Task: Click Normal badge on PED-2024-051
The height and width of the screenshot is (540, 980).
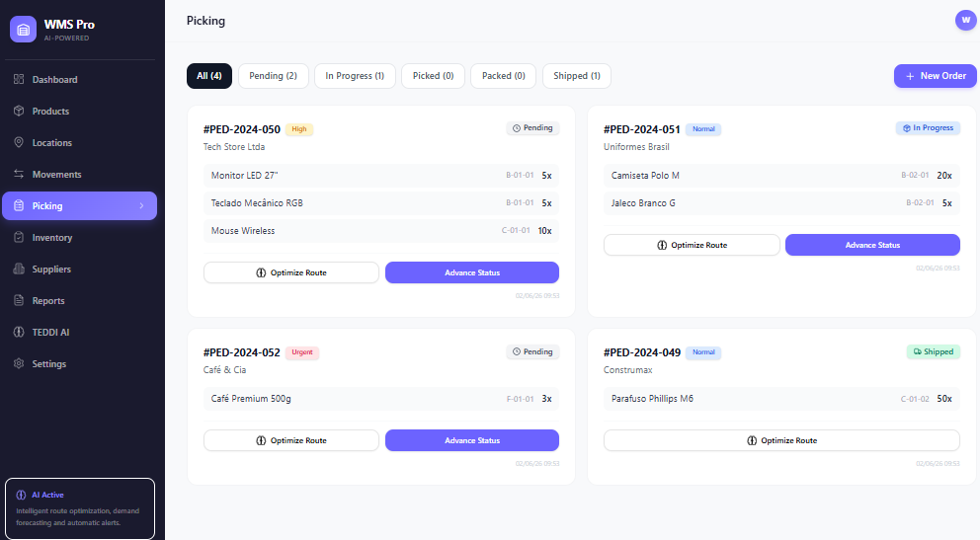Action: point(703,129)
